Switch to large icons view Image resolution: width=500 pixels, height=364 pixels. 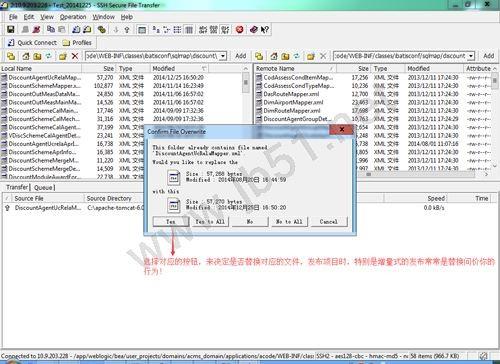156,29
